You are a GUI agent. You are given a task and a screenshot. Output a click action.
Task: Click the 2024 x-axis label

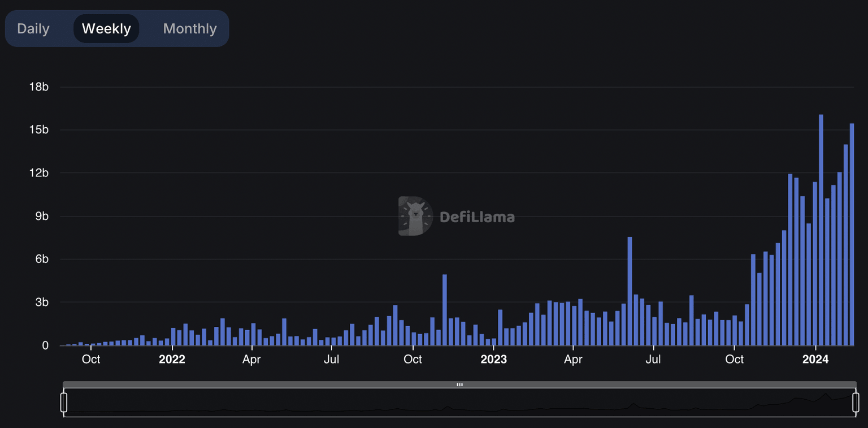815,360
